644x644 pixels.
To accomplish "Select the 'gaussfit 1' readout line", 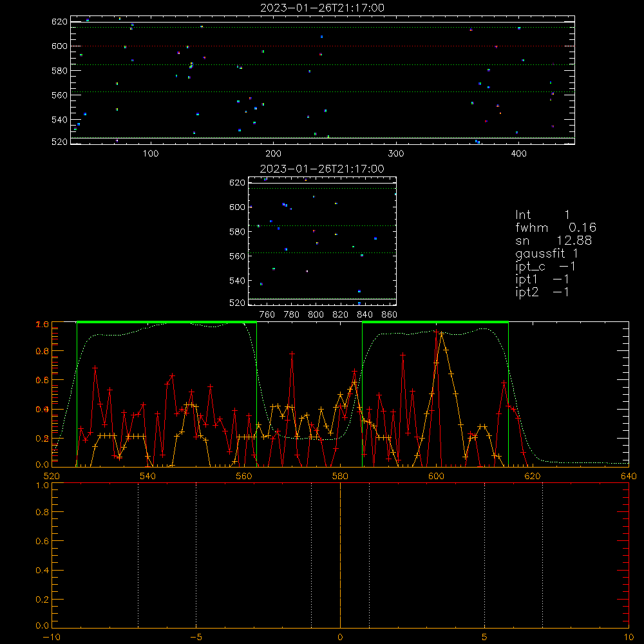I will click(x=547, y=253).
